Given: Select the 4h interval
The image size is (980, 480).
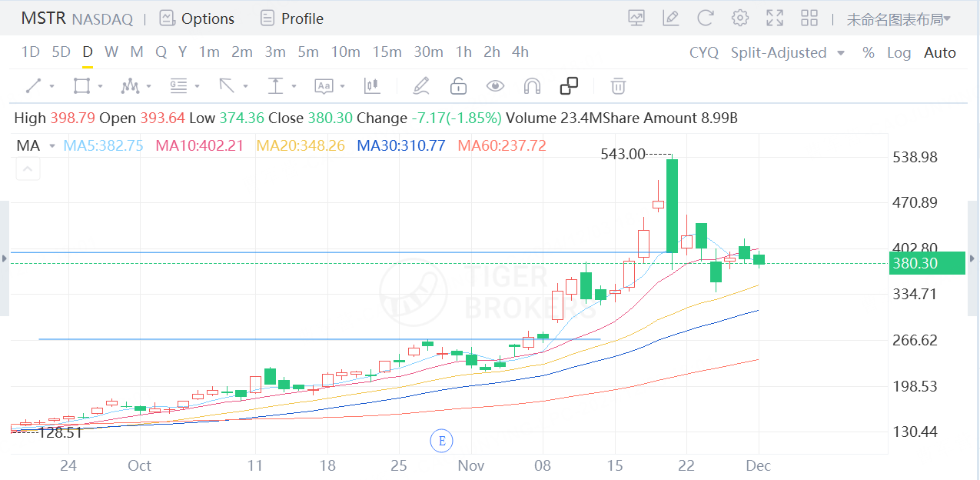Looking at the screenshot, I should pos(520,52).
